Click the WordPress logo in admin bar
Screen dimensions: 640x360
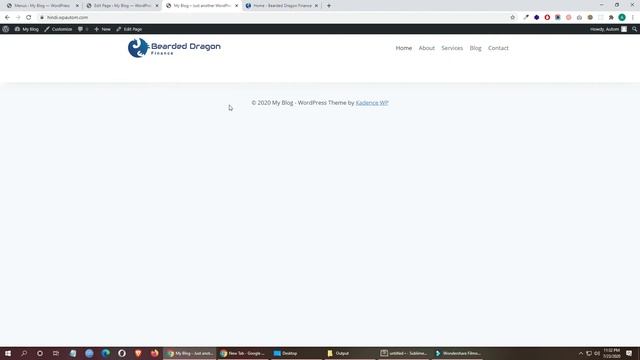(x=6, y=29)
